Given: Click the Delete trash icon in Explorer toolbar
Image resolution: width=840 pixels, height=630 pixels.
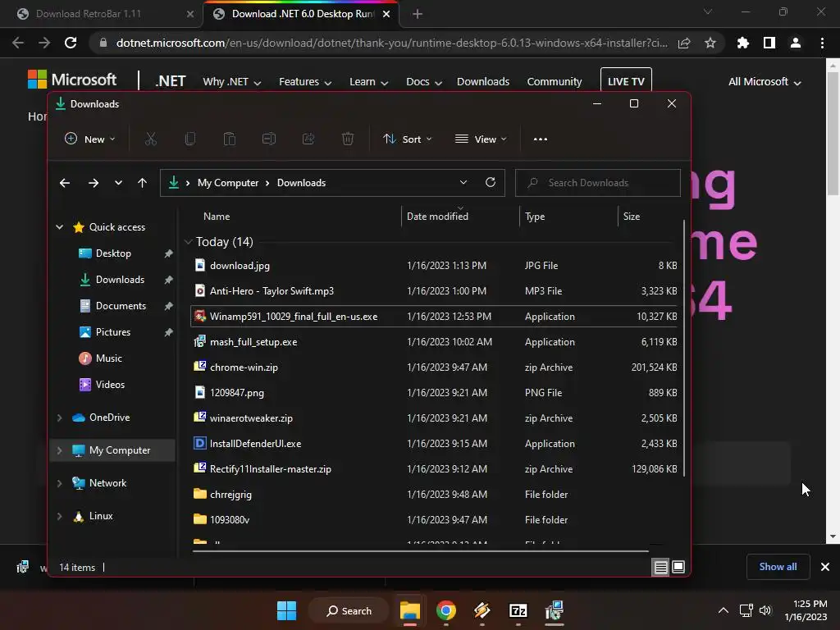Looking at the screenshot, I should pyautogui.click(x=348, y=139).
